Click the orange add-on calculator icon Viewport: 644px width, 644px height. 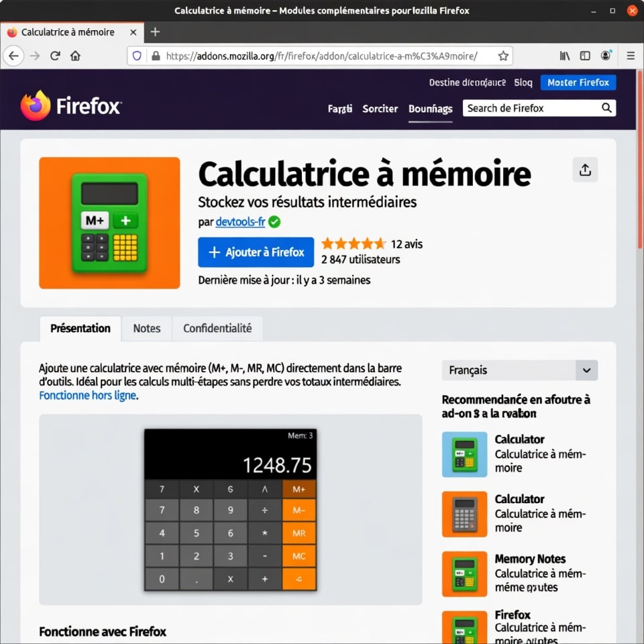(109, 223)
